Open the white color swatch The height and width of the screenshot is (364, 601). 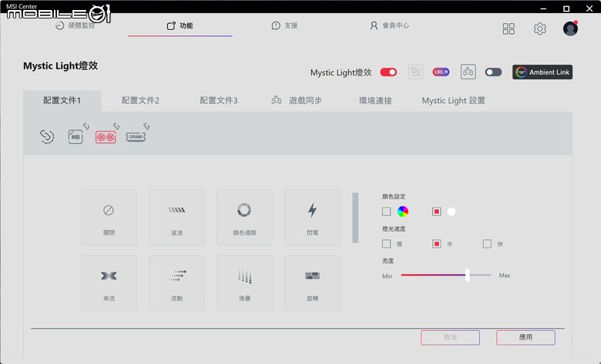(x=452, y=212)
